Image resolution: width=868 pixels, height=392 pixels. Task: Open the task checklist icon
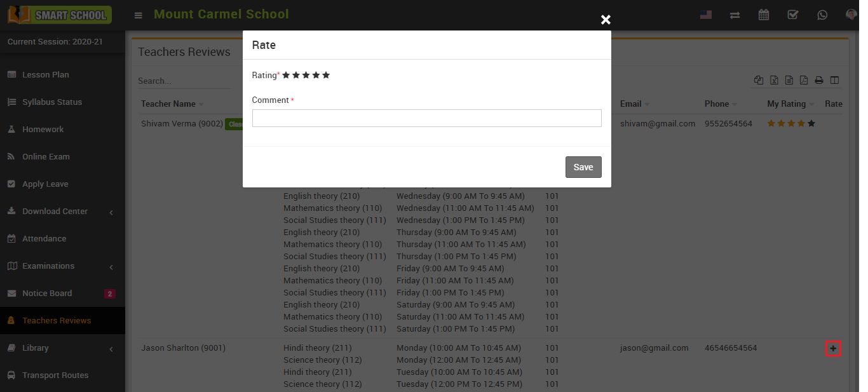[x=793, y=15]
